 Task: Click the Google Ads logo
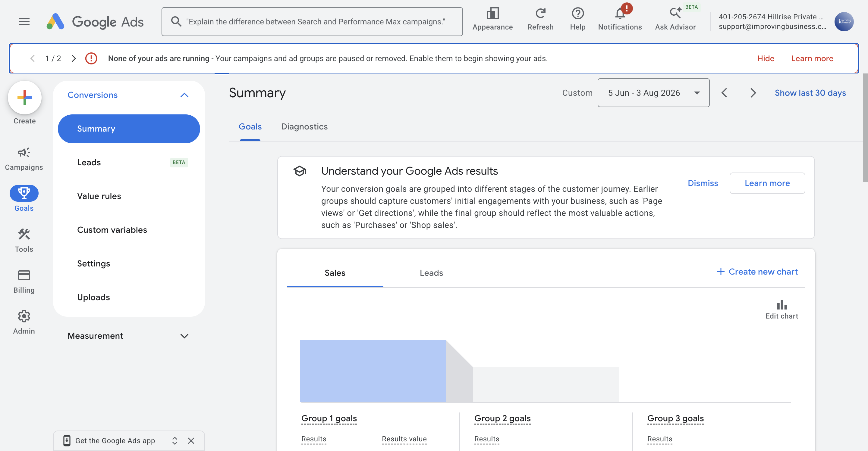click(x=95, y=22)
